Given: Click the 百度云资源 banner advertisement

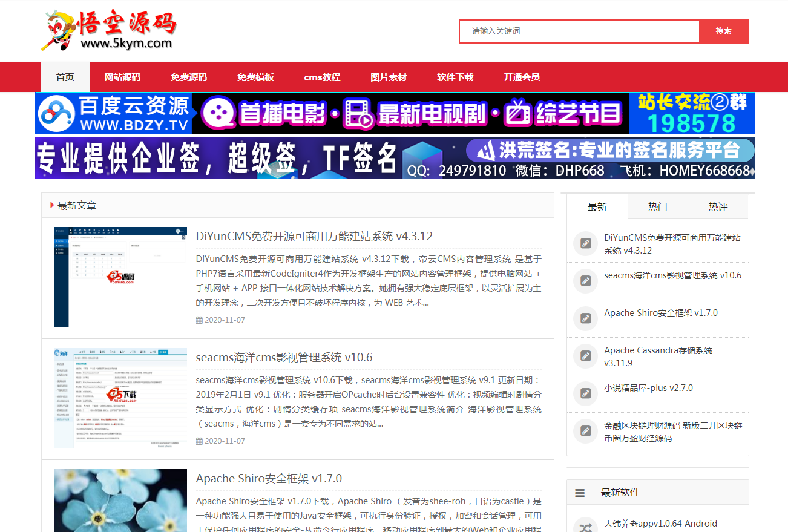Looking at the screenshot, I should (395, 114).
